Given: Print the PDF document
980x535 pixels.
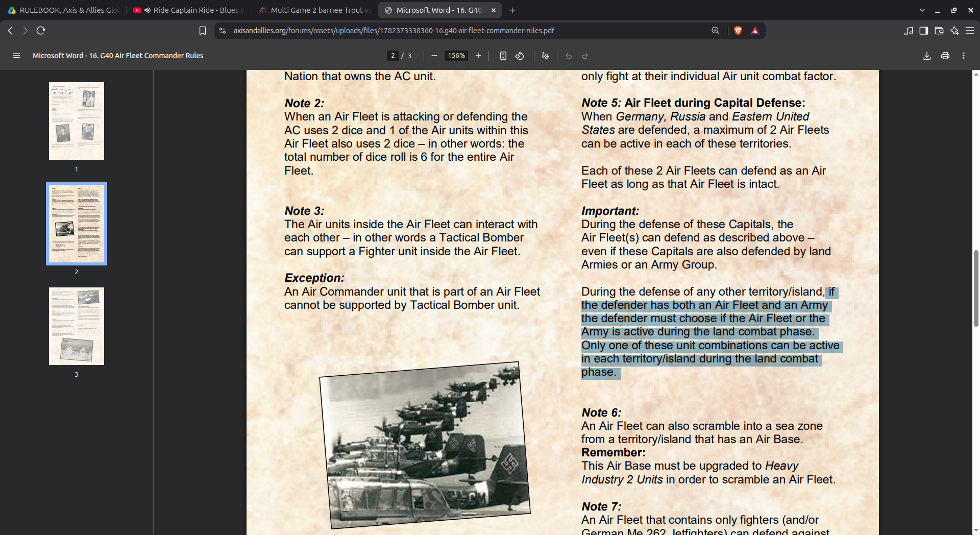Looking at the screenshot, I should coord(945,56).
